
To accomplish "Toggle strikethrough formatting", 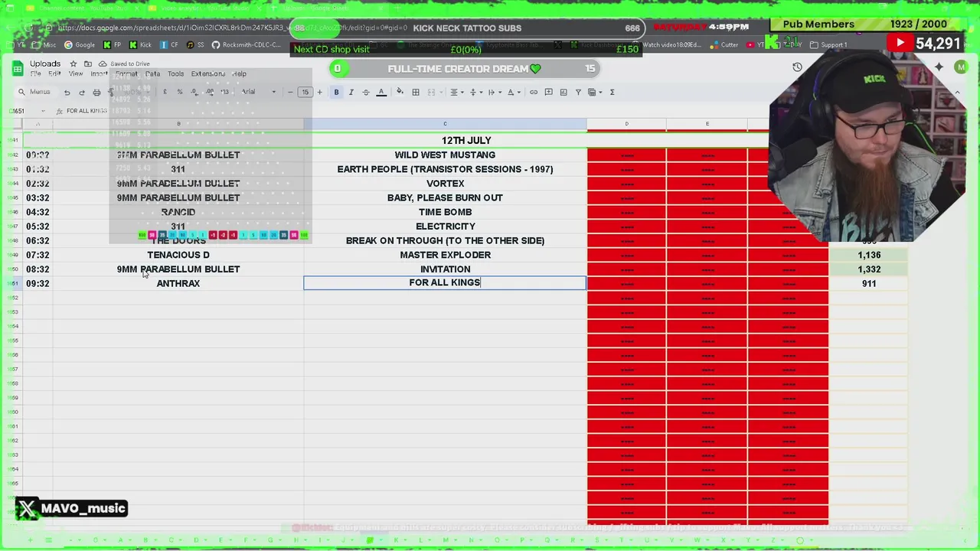I will pos(366,92).
